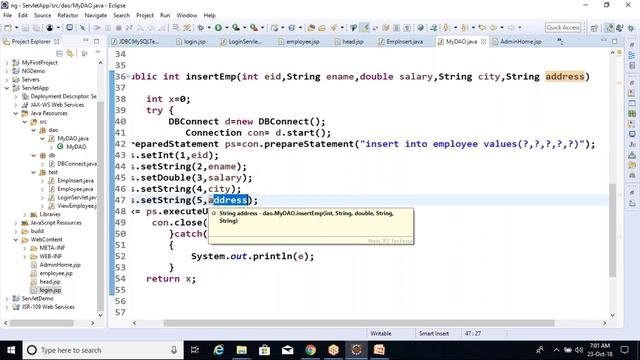Open Microsoft Edge from the taskbar
The width and height of the screenshot is (640, 360).
coord(218,350)
